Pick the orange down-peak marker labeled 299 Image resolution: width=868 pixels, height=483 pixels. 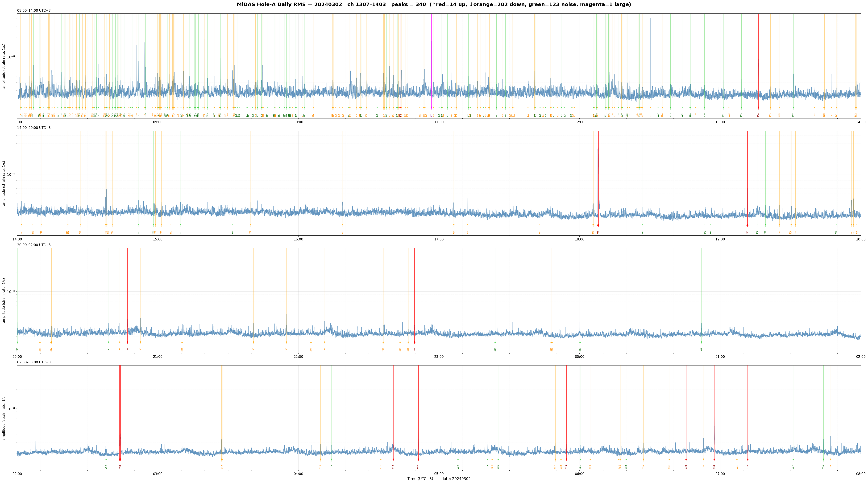[x=383, y=342]
